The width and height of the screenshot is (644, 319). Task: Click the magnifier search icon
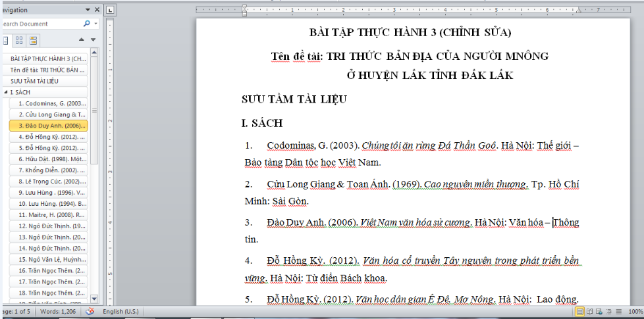click(87, 24)
